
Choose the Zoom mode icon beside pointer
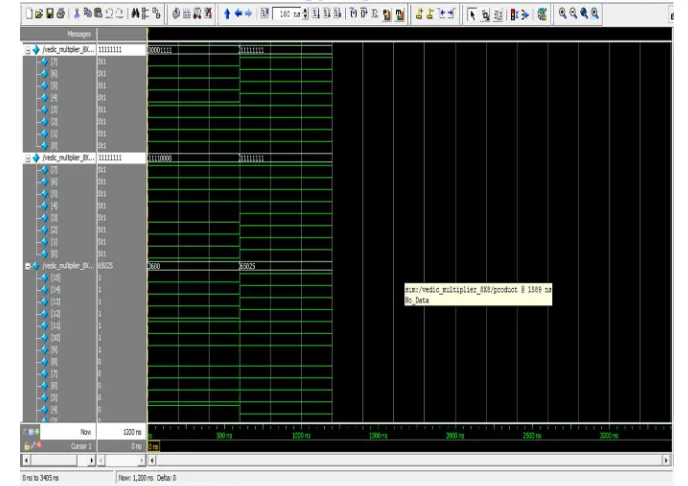click(485, 15)
